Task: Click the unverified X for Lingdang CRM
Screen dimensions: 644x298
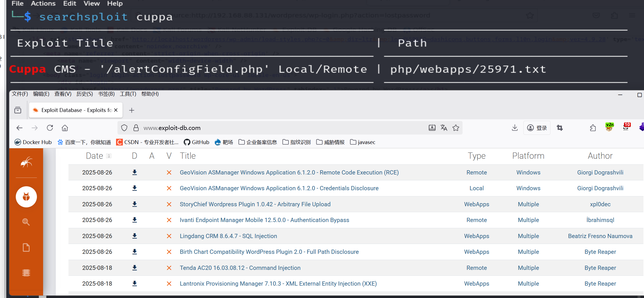Action: coord(169,236)
